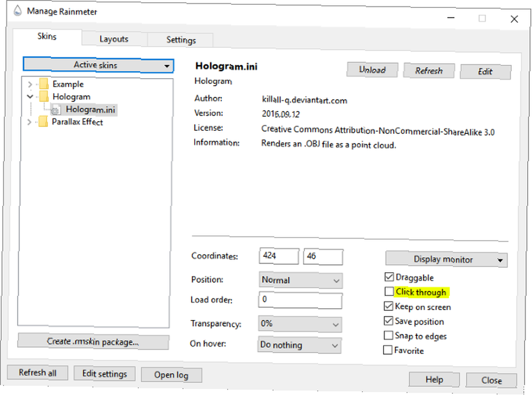Open the Transparency dropdown showing 0%
532x396 pixels.
300,324
